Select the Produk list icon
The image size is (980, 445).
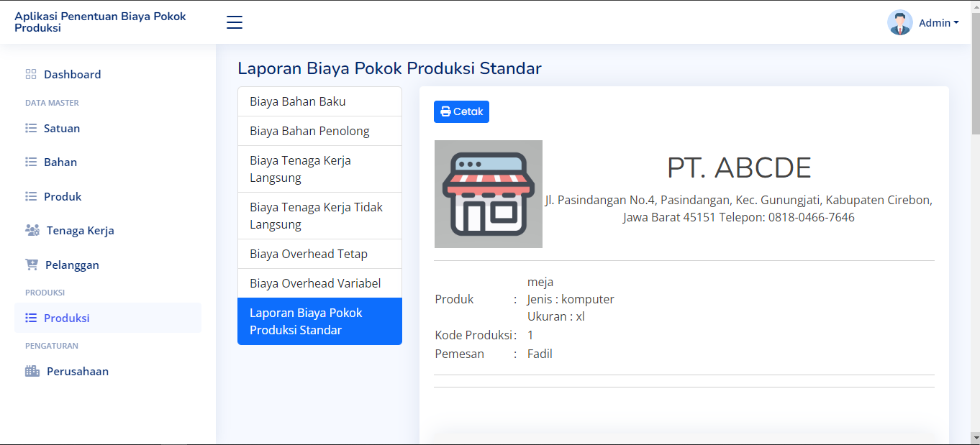(30, 196)
